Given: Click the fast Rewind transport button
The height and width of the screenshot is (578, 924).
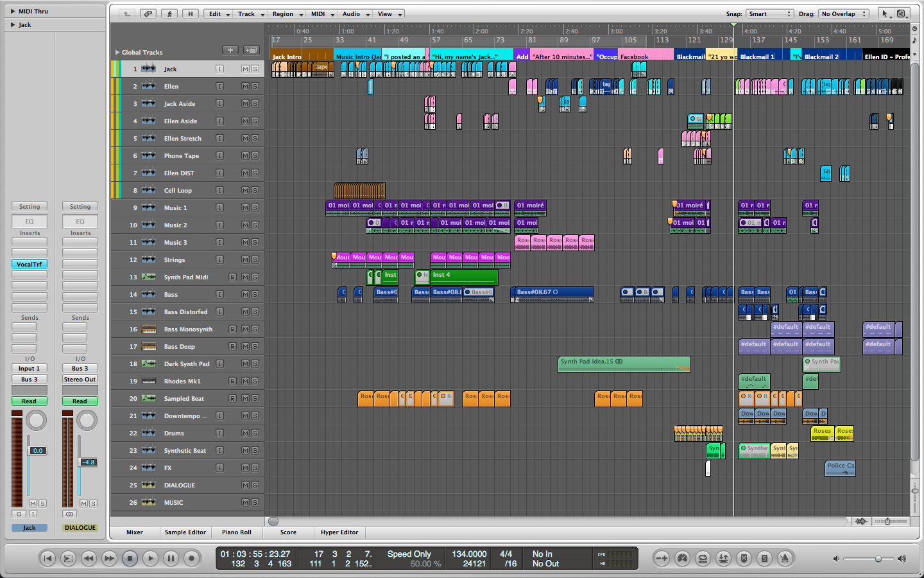Looking at the screenshot, I should [x=89, y=559].
